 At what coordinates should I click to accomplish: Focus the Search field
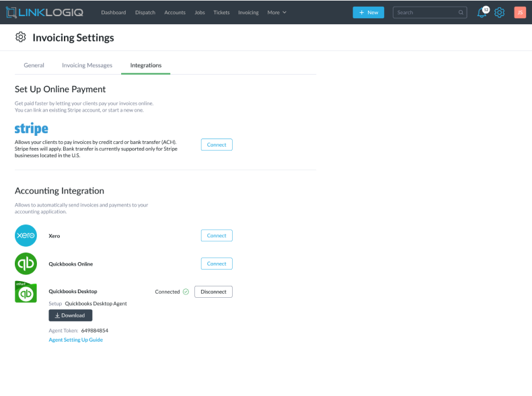pyautogui.click(x=430, y=13)
